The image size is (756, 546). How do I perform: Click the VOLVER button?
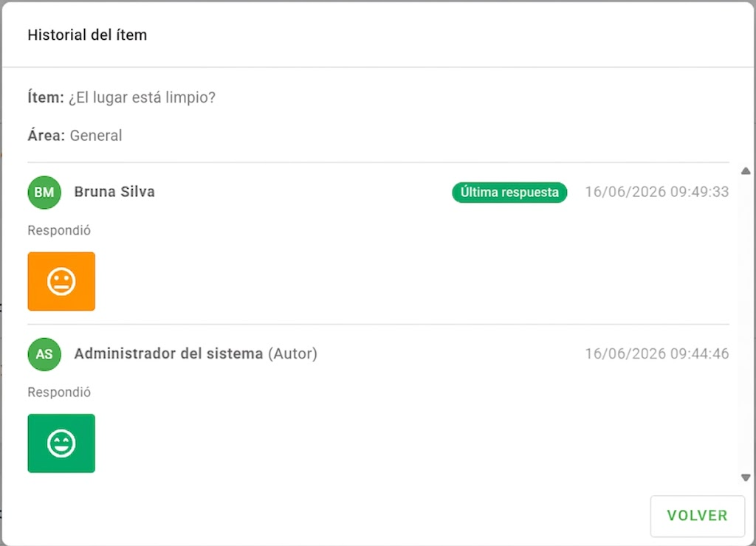tap(697, 516)
